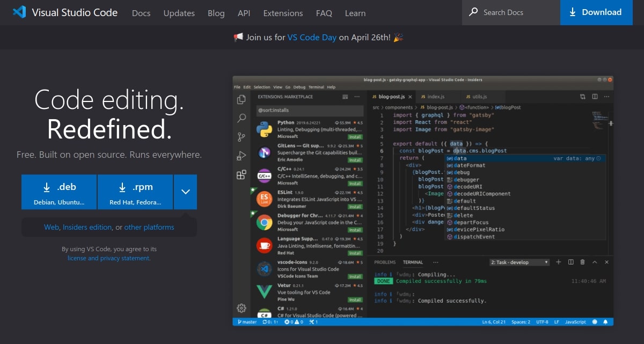Open Source Control icon in screenshot's activity bar
Screen dimensions: 644x344
pyautogui.click(x=241, y=137)
